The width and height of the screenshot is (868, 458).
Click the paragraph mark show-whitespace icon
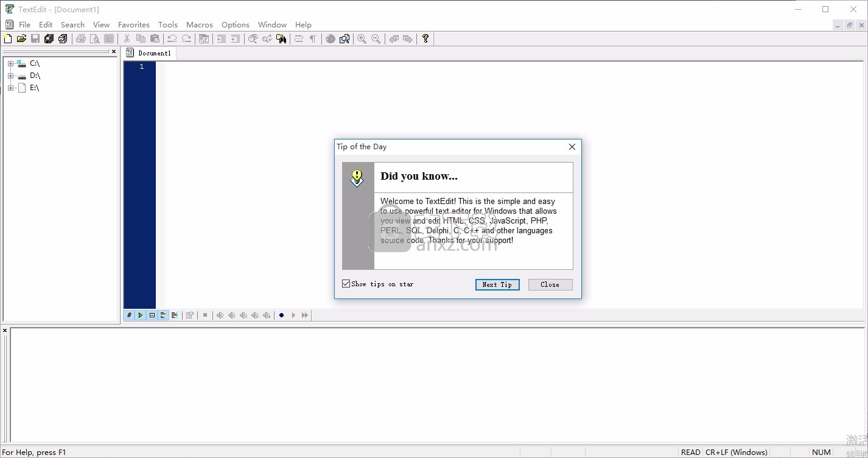tap(313, 39)
